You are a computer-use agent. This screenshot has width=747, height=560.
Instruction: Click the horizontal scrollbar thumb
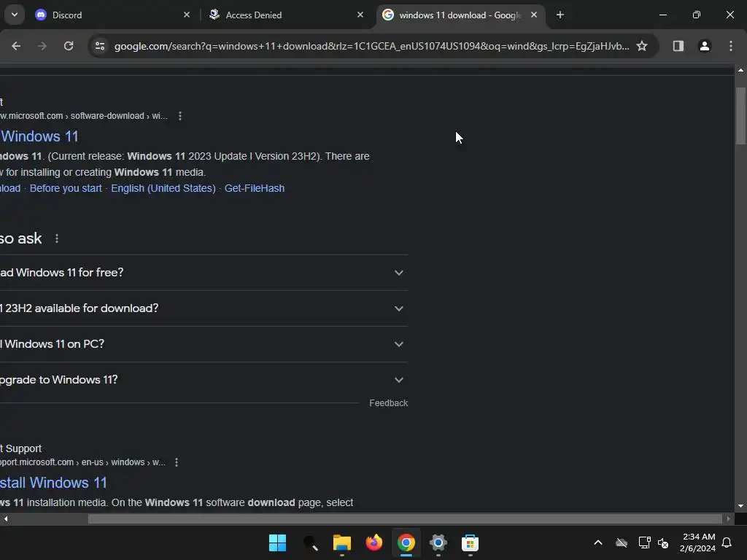coord(405,518)
